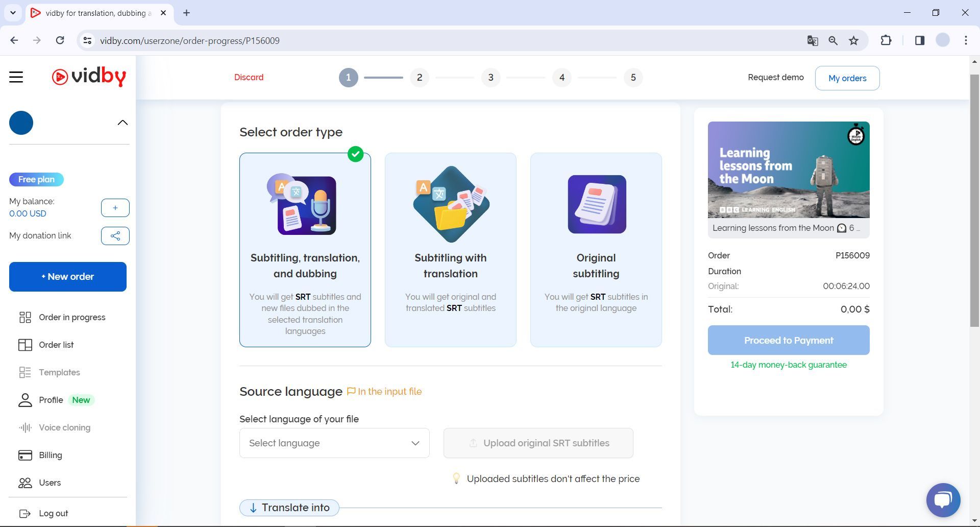This screenshot has height=527, width=980.
Task: Add funds with the balance plus button
Action: point(115,208)
